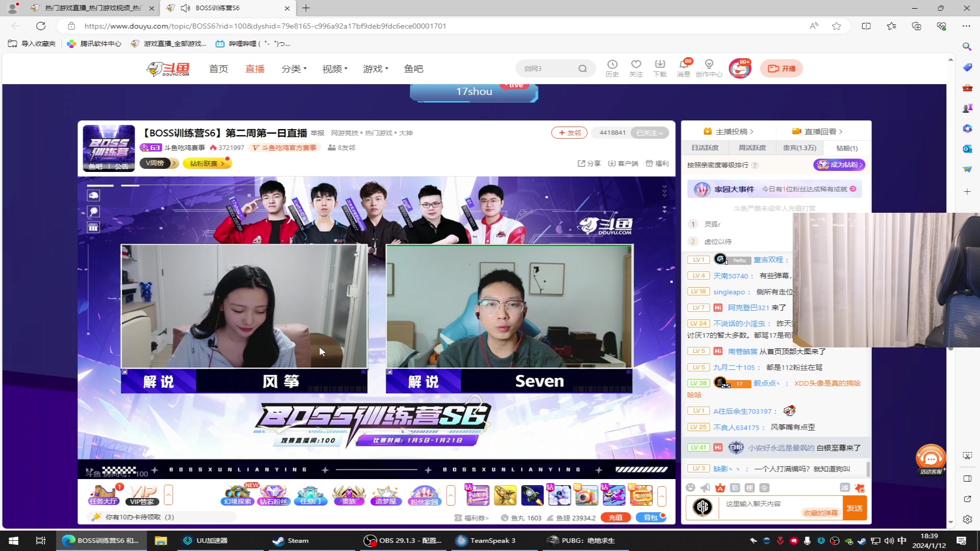This screenshot has height=551, width=980.
Task: Open OBS 29.1.3 from the taskbar
Action: click(x=403, y=540)
